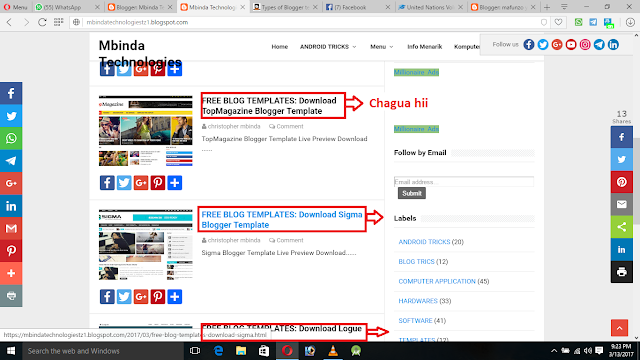Open ANDROID TRICKS label link
The width and height of the screenshot is (640, 360).
point(424,242)
